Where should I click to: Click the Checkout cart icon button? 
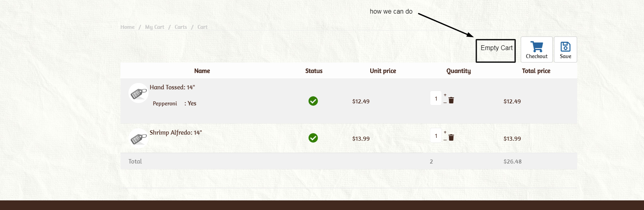tap(536, 49)
